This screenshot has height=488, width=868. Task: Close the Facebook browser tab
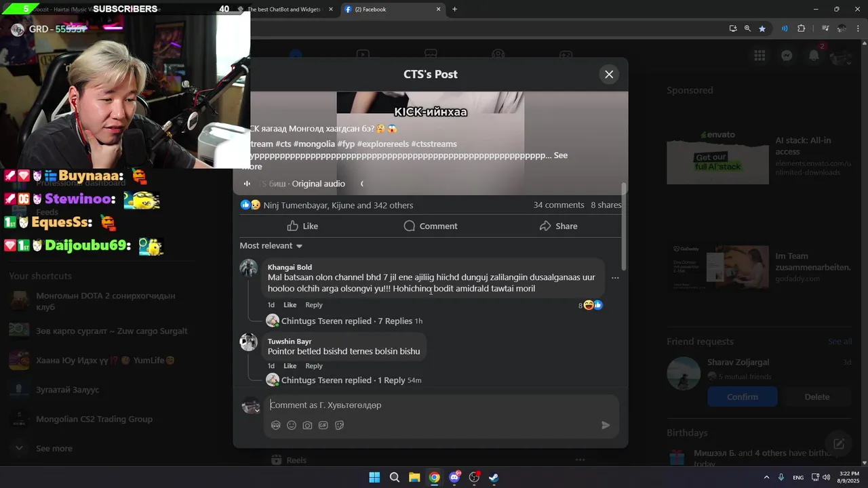click(438, 9)
